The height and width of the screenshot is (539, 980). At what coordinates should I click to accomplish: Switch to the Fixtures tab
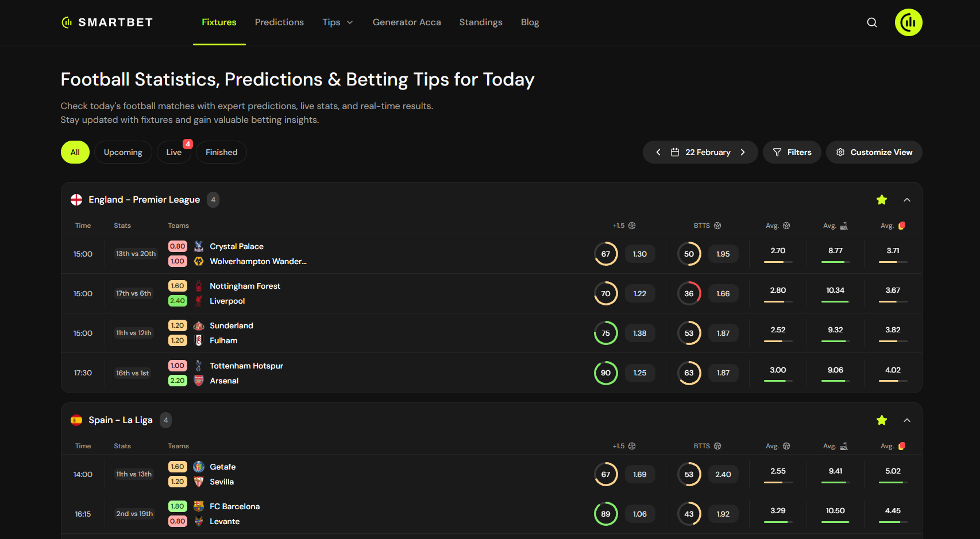[x=219, y=22]
